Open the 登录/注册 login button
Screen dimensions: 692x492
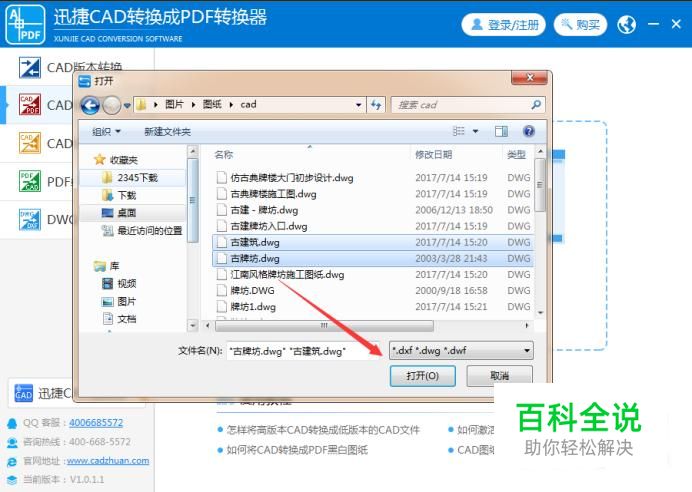point(504,25)
